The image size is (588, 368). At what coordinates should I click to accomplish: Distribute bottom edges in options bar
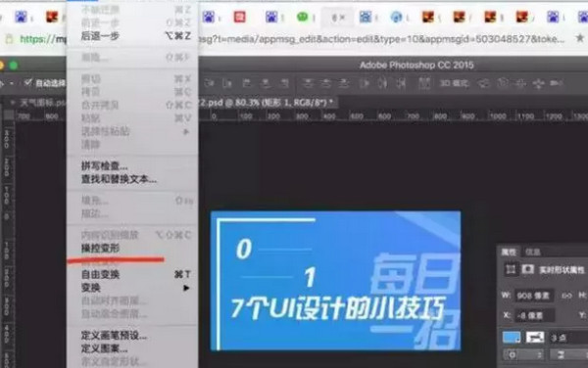[x=345, y=83]
